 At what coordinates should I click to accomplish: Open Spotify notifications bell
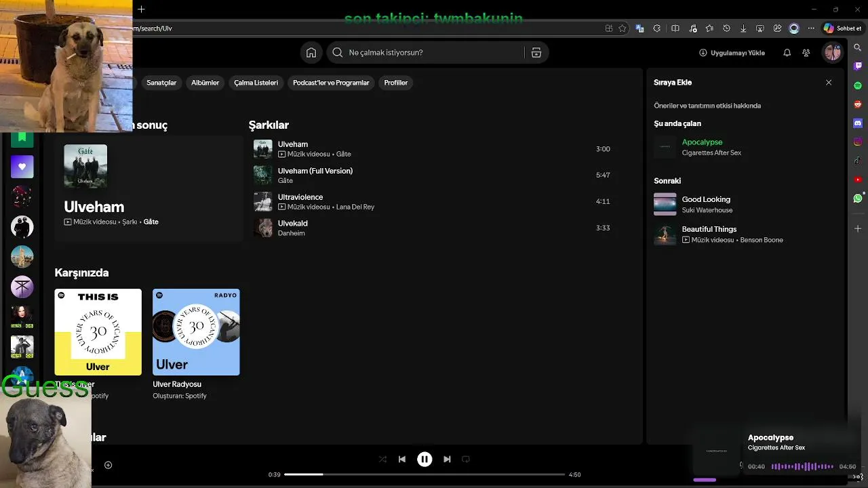[x=787, y=52]
